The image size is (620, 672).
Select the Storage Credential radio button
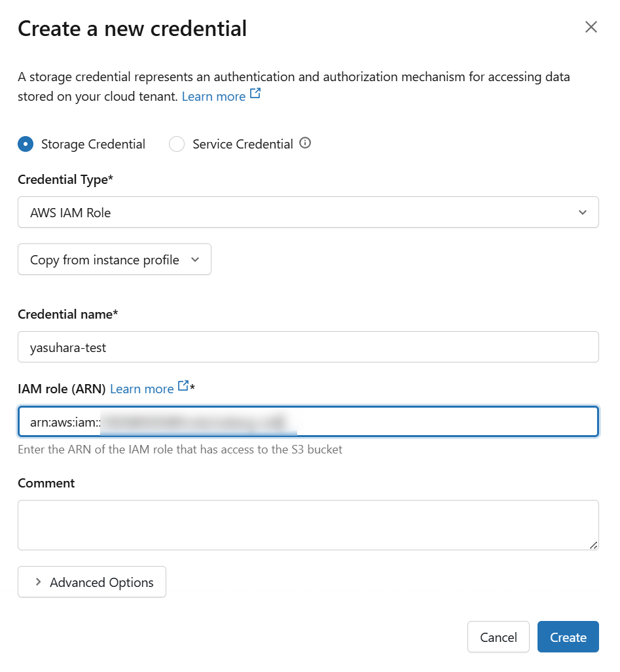tap(26, 144)
